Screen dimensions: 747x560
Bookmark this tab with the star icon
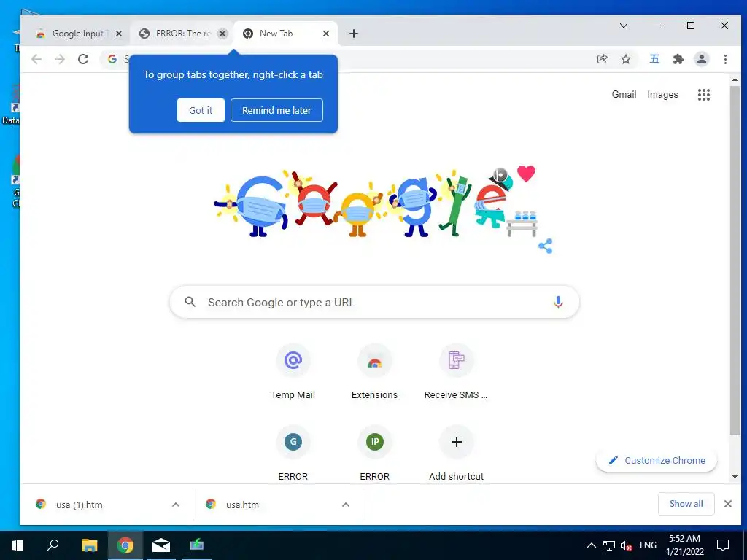[625, 59]
